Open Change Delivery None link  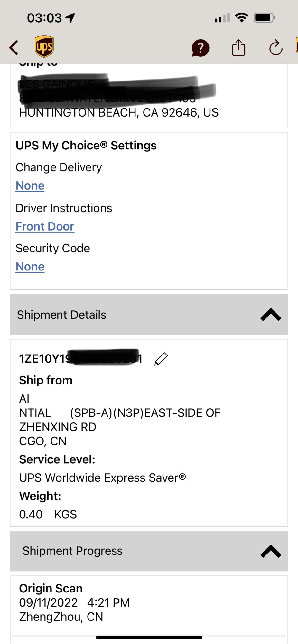30,186
